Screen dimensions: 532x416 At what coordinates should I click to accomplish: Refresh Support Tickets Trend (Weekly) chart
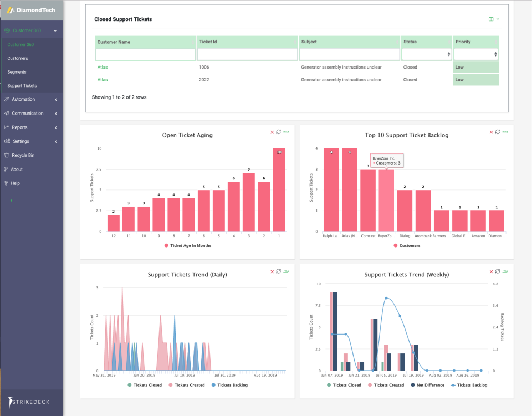click(498, 271)
